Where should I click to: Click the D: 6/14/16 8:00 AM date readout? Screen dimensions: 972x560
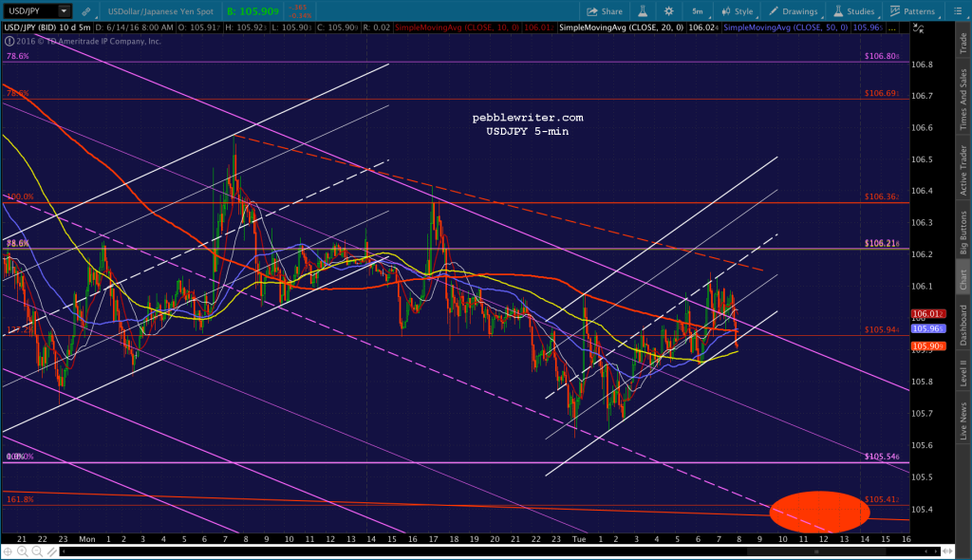coord(135,28)
